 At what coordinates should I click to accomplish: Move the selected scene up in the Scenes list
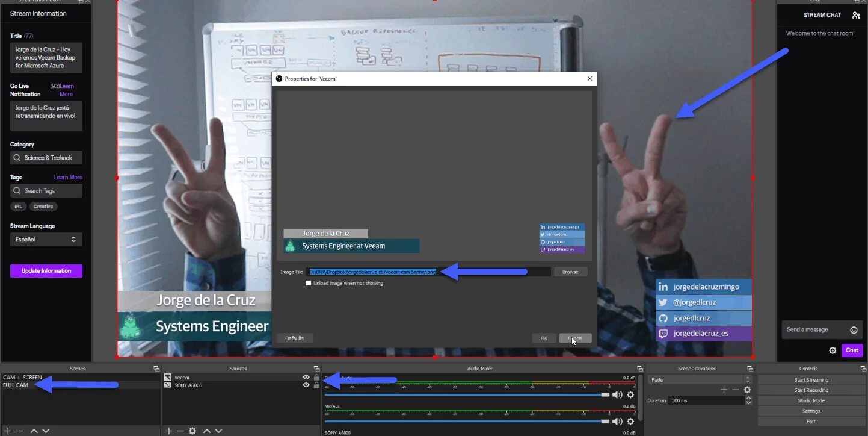tap(34, 431)
